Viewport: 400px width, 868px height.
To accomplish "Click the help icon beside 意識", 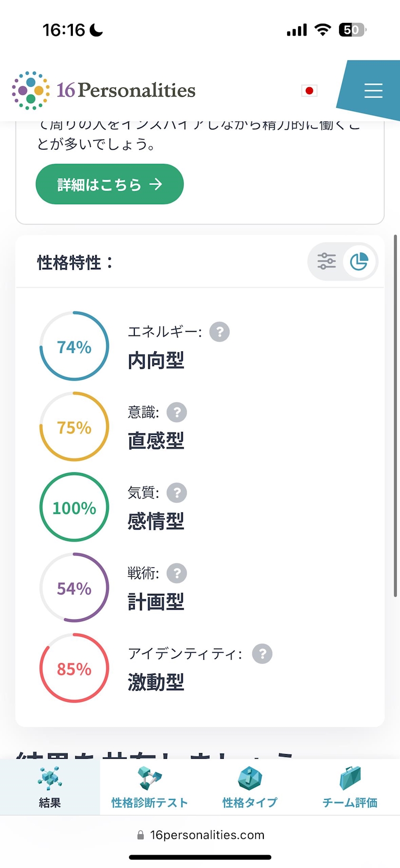I will click(x=177, y=412).
